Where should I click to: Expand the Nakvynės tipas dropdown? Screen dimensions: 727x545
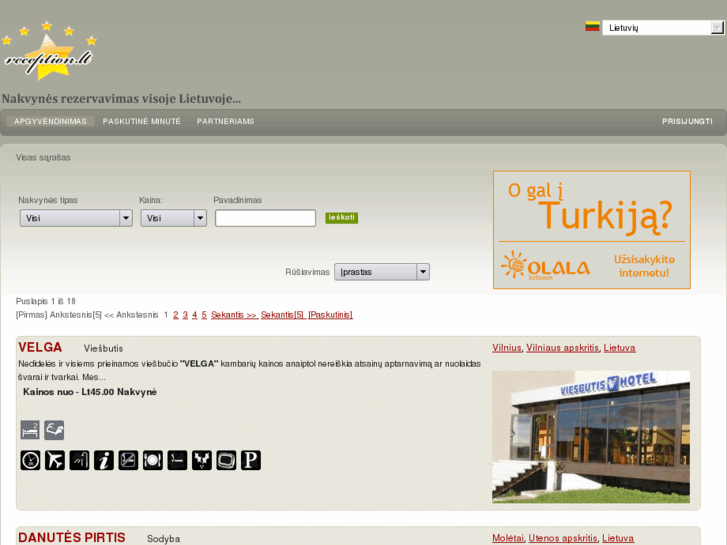click(76, 218)
